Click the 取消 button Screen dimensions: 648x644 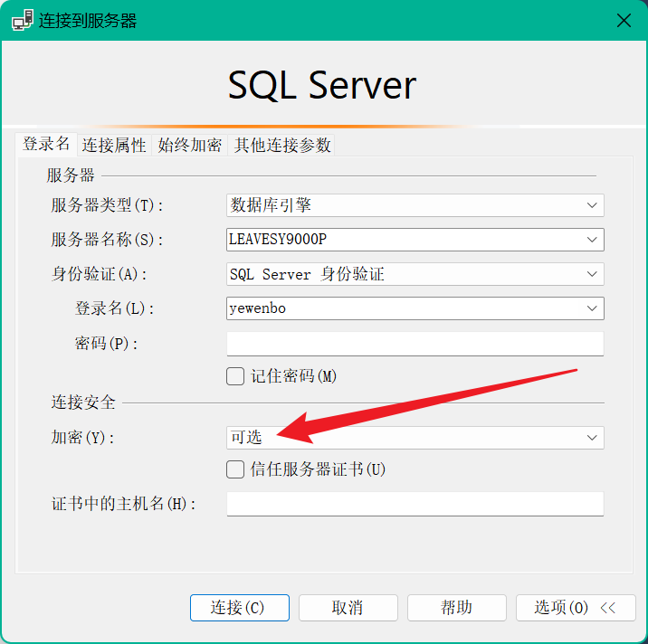pos(348,608)
